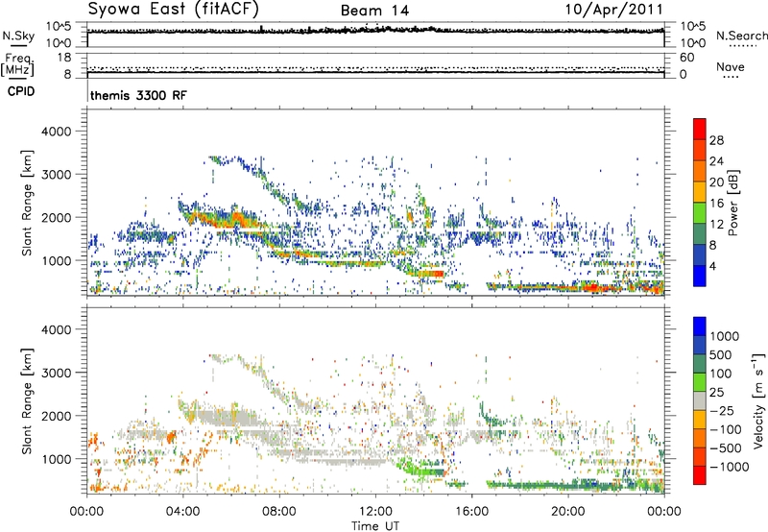This screenshot has width=768, height=532.
Task: Select the 'N.Sky' legend label
Action: pyautogui.click(x=18, y=36)
